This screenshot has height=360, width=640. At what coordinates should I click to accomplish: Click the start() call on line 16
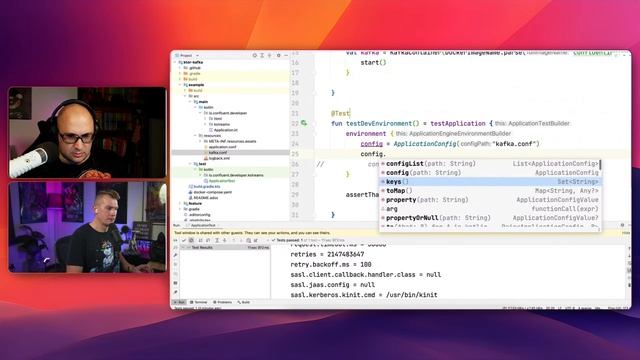[x=373, y=62]
